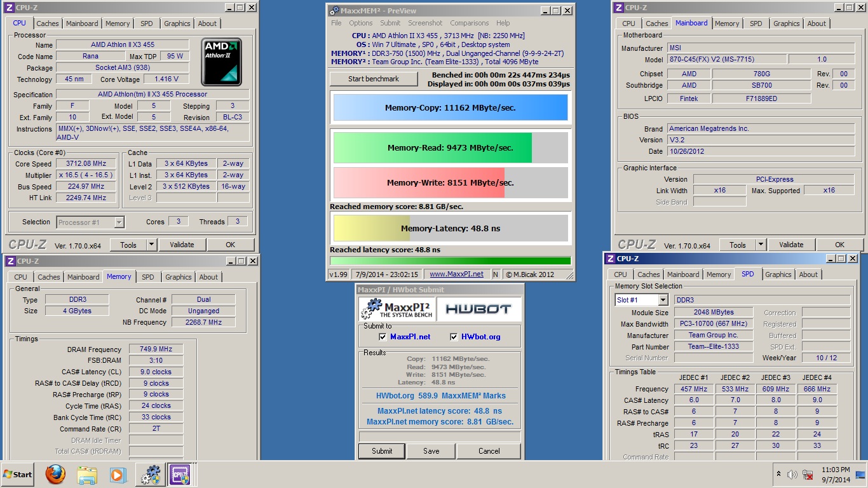Viewport: 868px width, 488px height.
Task: Click title bar icon of CPU-Z Memory window
Action: [x=10, y=261]
